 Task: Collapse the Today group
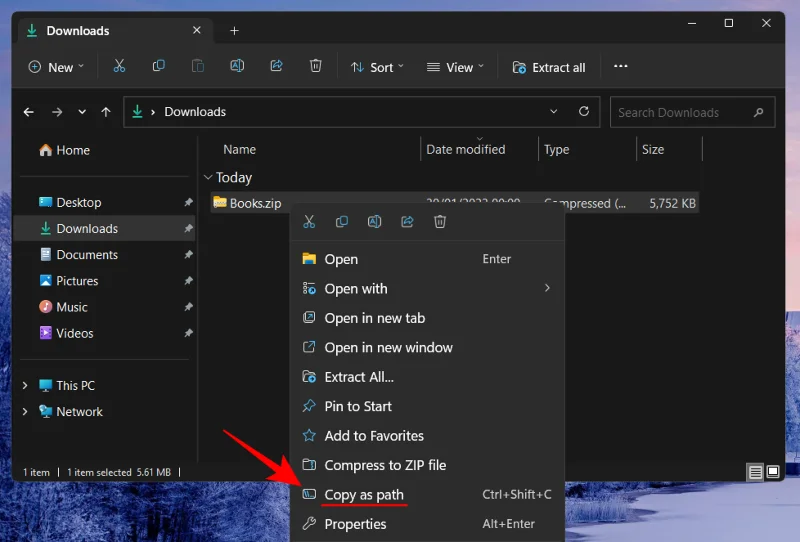tap(208, 177)
